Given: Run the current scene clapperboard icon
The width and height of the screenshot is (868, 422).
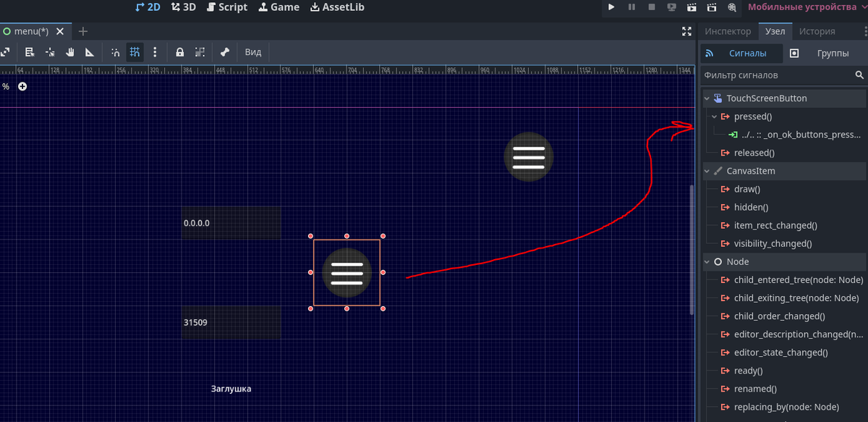Looking at the screenshot, I should tap(692, 7).
